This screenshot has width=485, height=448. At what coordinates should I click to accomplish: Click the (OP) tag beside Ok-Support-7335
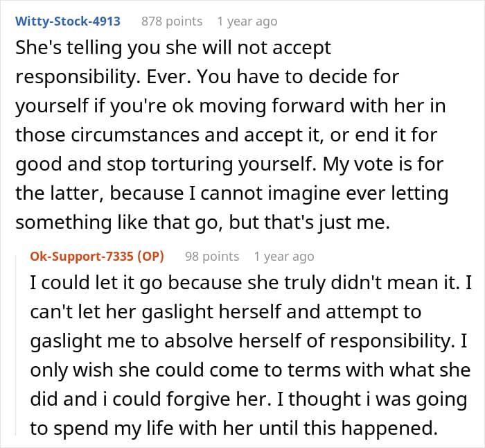150,256
